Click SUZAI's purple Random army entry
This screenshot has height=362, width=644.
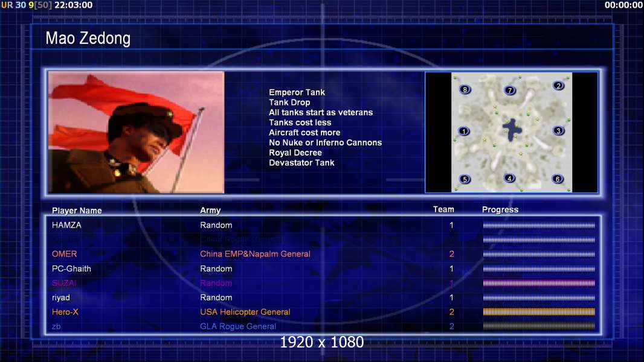[x=216, y=283]
